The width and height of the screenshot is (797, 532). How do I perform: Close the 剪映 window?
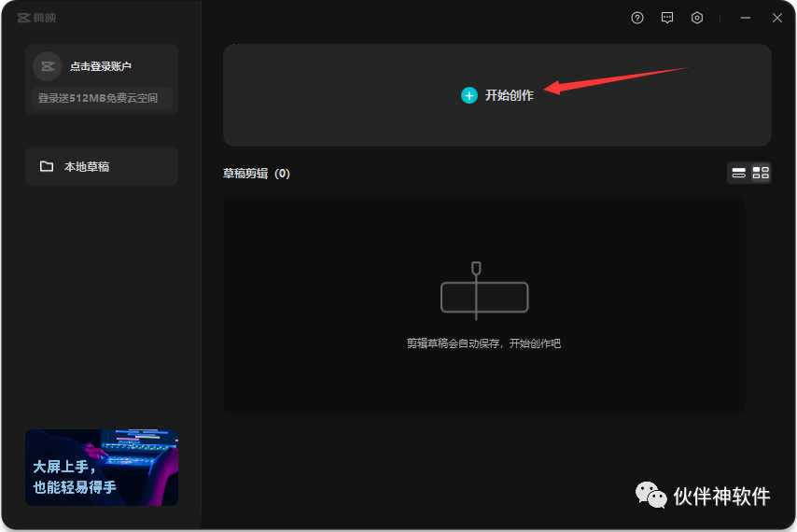tap(777, 18)
